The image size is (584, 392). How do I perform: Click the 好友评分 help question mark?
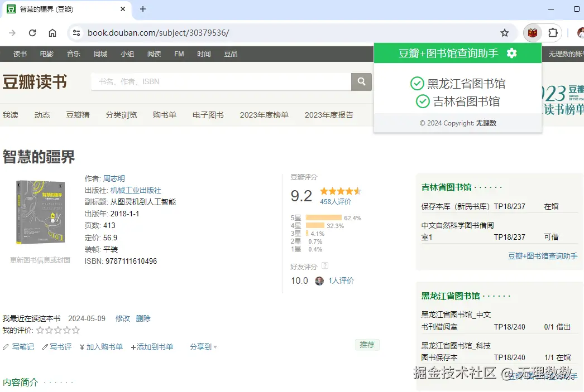pos(325,265)
